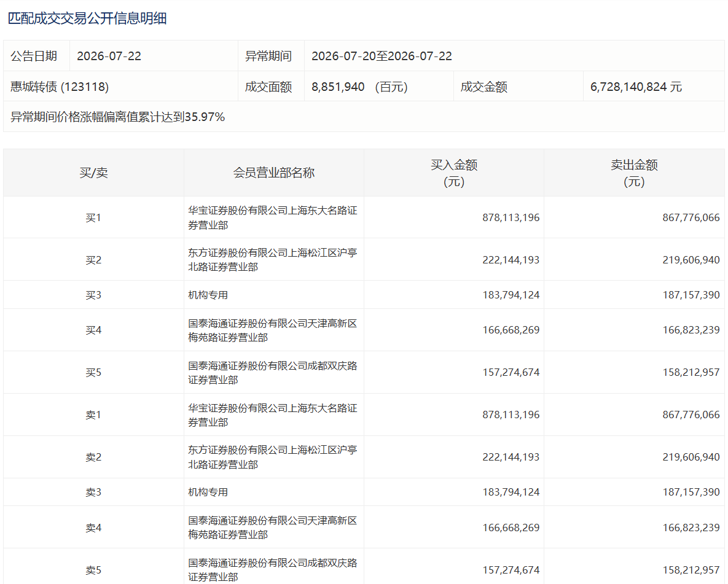Click the 成交金额 label

pos(483,87)
